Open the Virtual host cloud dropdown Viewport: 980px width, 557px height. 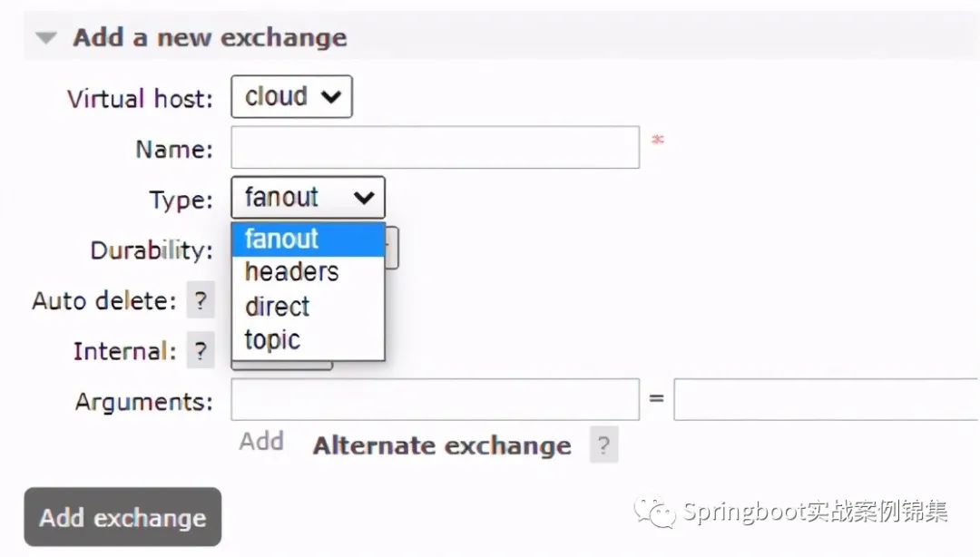click(x=291, y=97)
